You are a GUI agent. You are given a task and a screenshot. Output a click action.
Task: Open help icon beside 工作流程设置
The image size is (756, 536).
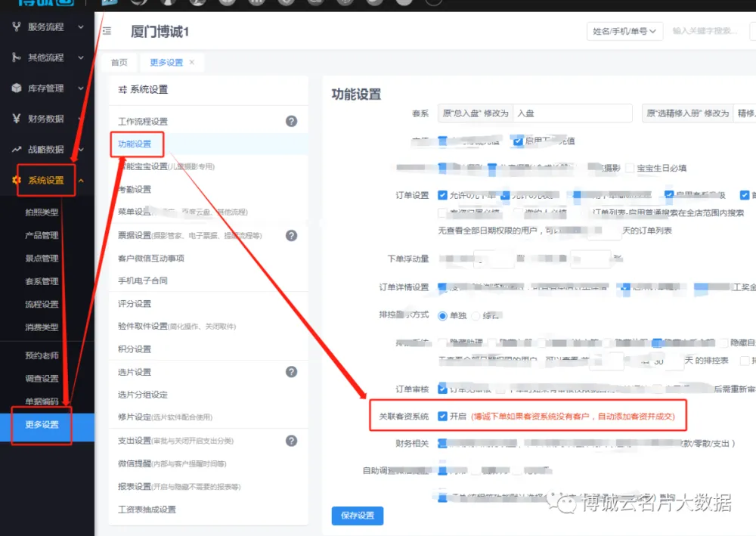291,121
